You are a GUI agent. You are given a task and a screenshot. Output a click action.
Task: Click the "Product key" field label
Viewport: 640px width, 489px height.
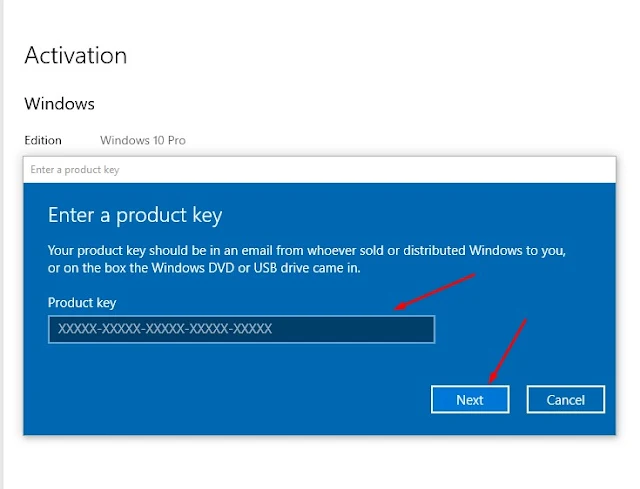82,302
